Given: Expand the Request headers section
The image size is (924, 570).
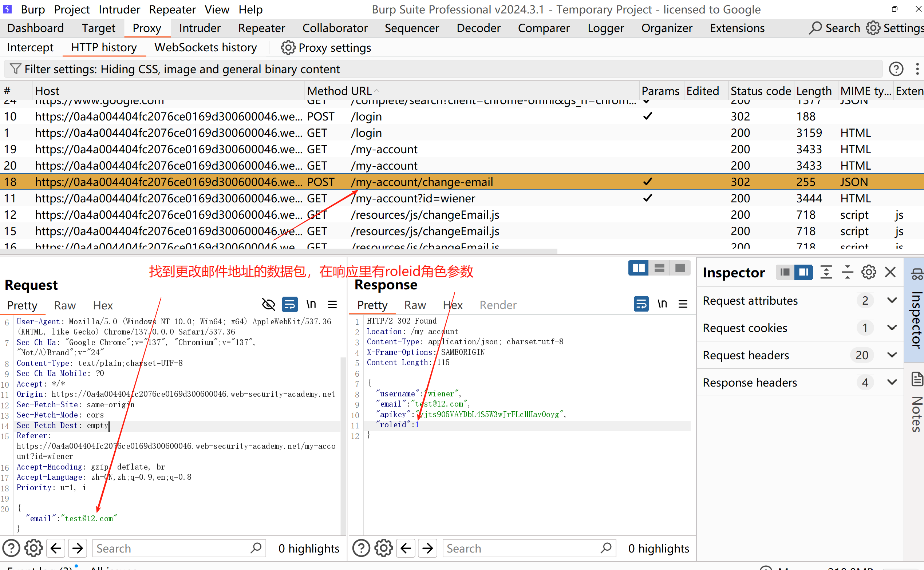Looking at the screenshot, I should tap(892, 355).
